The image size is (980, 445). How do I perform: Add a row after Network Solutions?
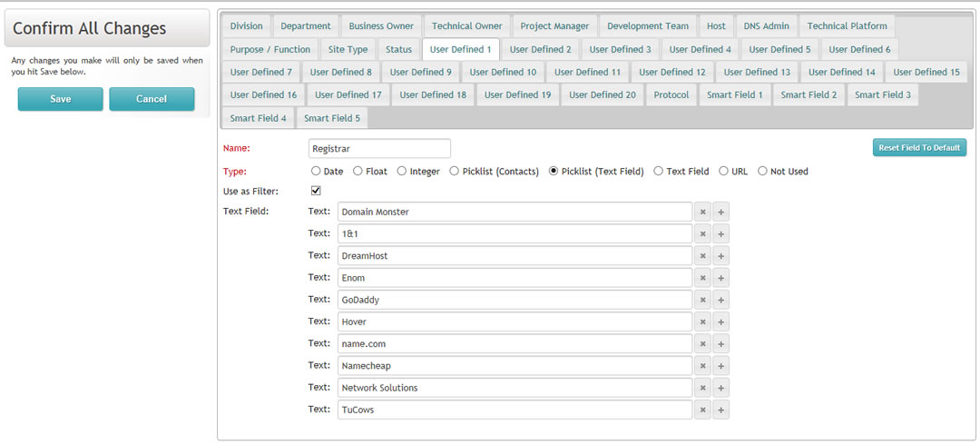click(x=720, y=388)
